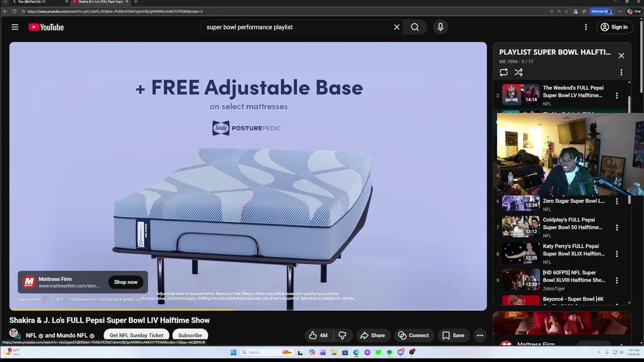
Task: Save the video to a playlist
Action: point(453,335)
